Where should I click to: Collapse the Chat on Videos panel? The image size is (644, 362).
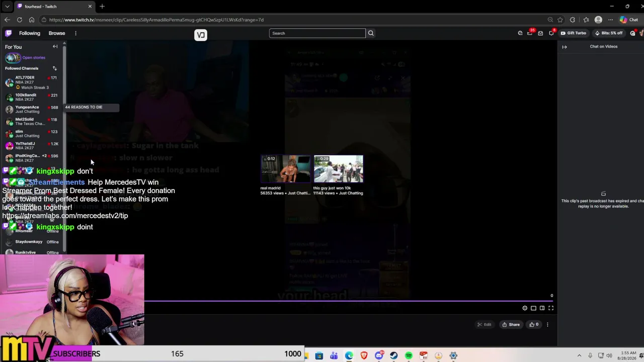click(565, 47)
